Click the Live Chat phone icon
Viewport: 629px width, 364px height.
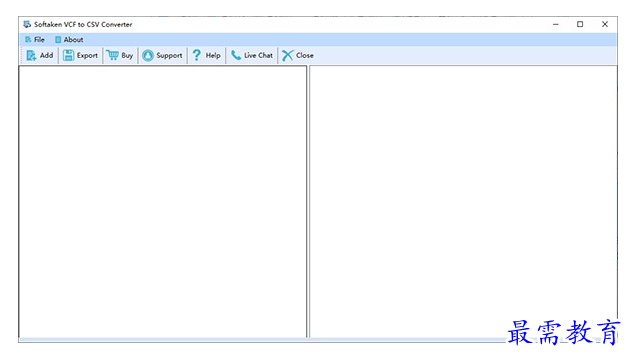236,55
